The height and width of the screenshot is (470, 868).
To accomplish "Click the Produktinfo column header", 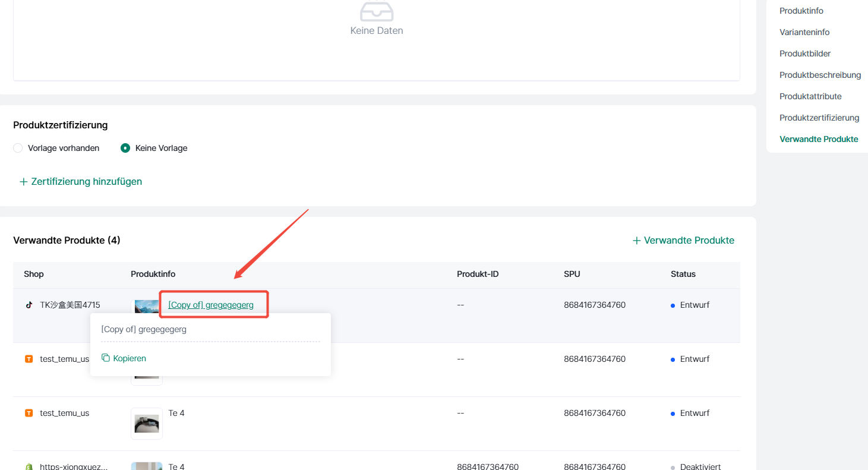I will tap(153, 274).
